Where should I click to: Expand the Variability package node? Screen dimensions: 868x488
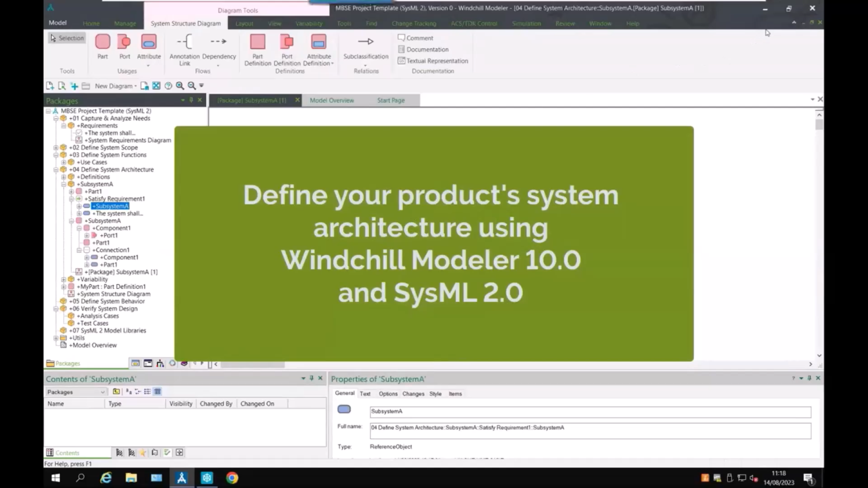(x=63, y=280)
